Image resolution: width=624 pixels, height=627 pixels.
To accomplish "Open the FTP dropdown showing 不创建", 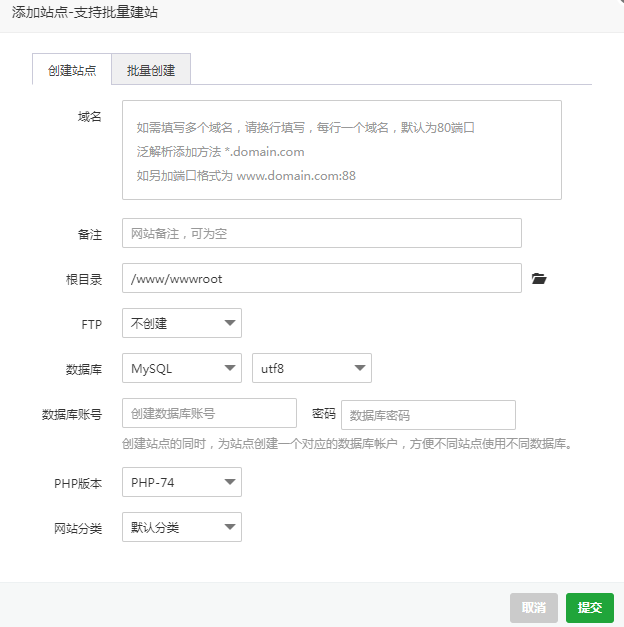I will [x=182, y=323].
